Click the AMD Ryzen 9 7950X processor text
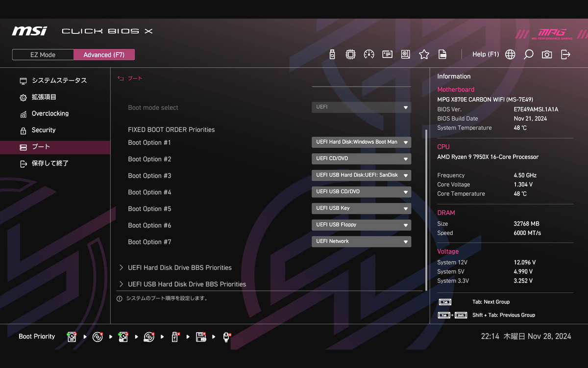Image resolution: width=588 pixels, height=368 pixels. pos(488,157)
